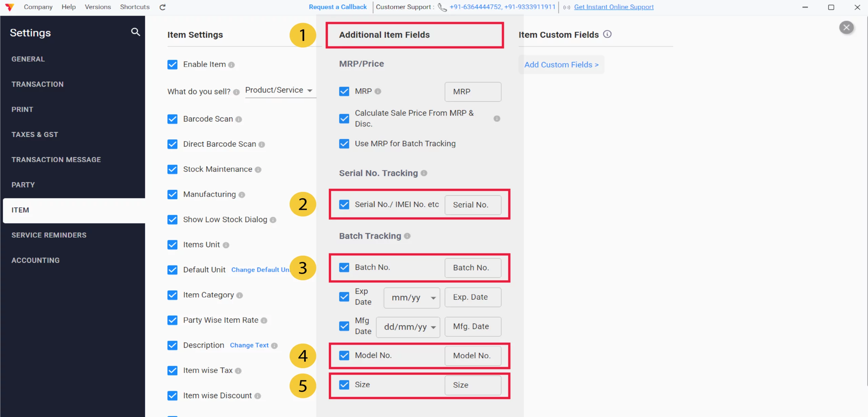Viewport: 868px width, 417px height.
Task: Click Get Instant Online Support link
Action: point(614,7)
